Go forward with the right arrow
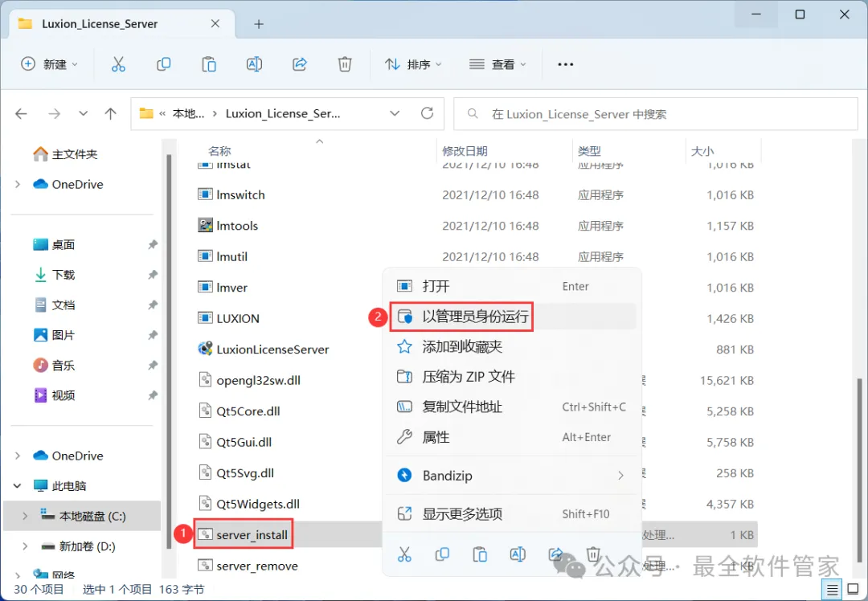Viewport: 868px width, 601px height. (x=55, y=114)
